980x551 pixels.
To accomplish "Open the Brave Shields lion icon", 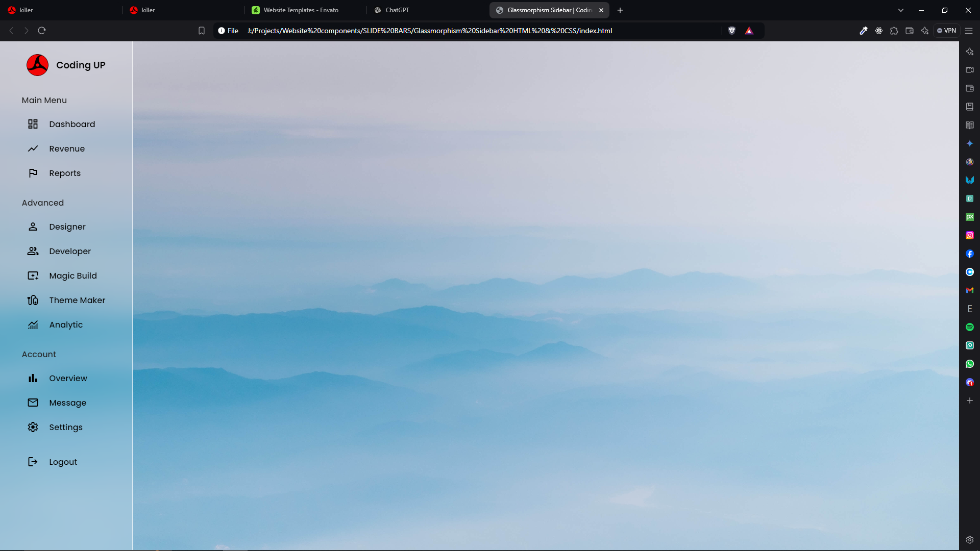I will (732, 31).
